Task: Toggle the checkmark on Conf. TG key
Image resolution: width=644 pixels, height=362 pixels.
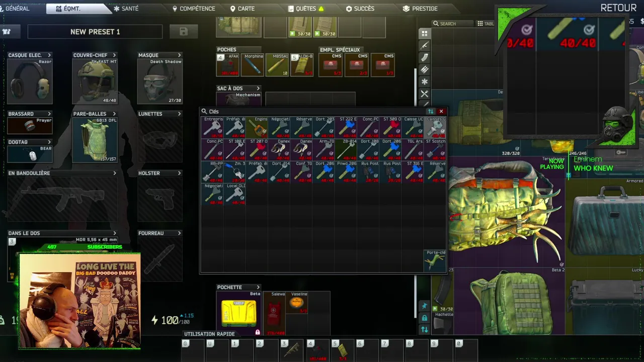Action: click(x=309, y=176)
